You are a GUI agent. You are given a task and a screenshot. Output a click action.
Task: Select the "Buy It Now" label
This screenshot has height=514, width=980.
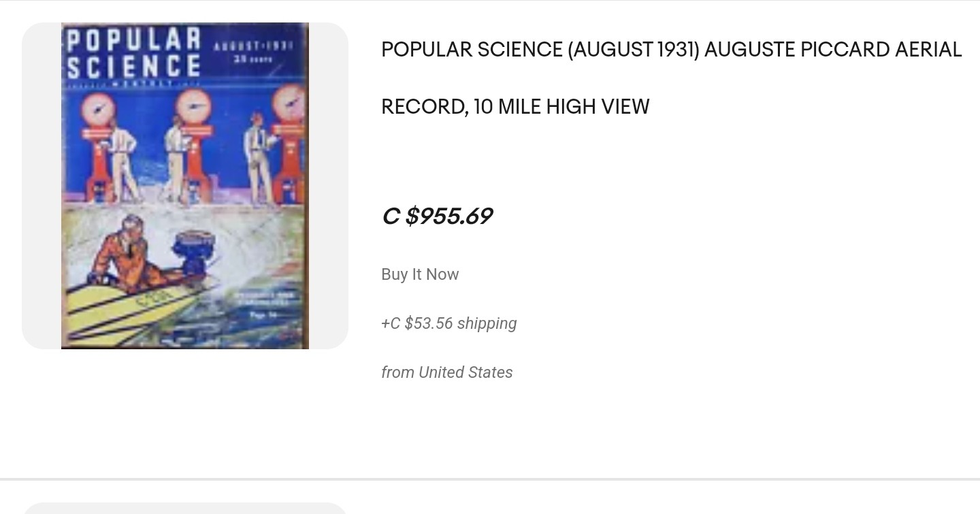420,274
